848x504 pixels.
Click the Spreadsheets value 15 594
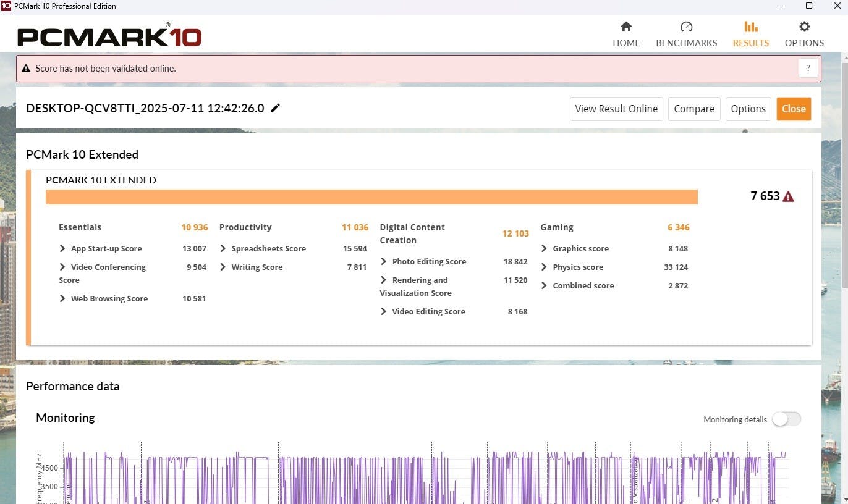pos(355,248)
